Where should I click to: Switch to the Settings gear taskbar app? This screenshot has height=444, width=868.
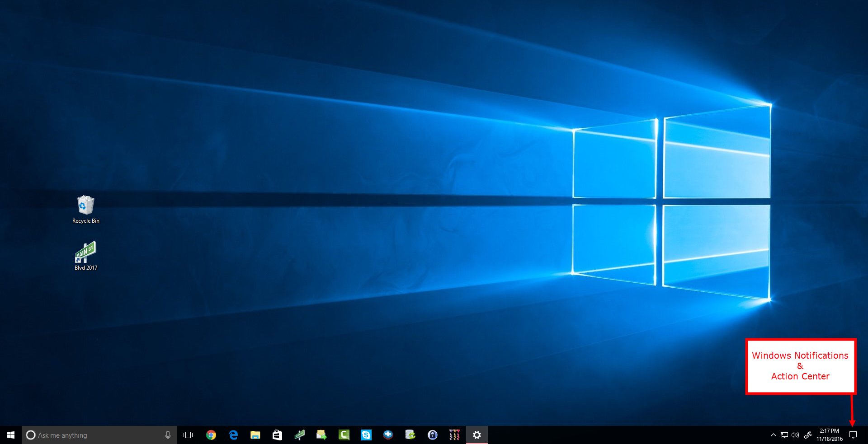(477, 435)
